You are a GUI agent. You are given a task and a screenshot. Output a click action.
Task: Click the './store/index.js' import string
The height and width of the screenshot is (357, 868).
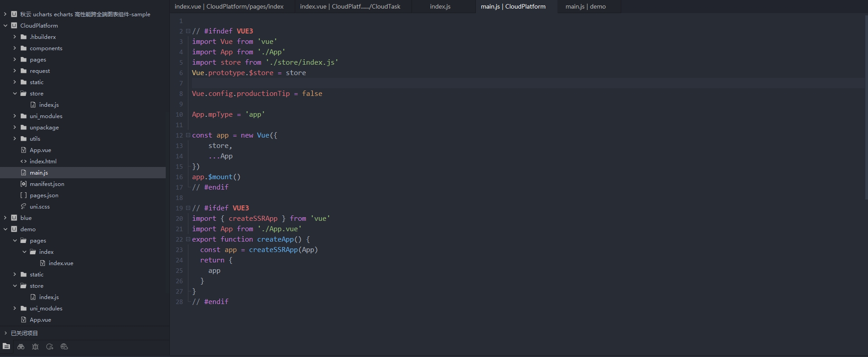click(302, 62)
